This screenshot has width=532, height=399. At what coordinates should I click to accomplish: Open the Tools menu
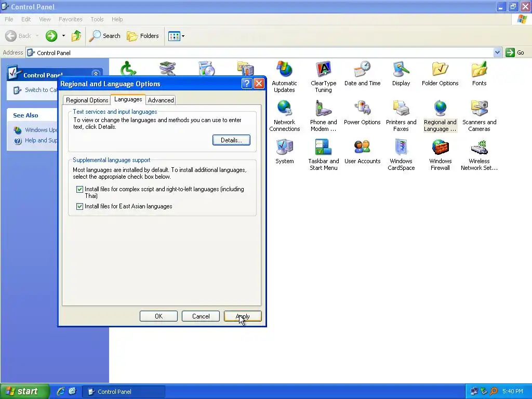(x=97, y=19)
